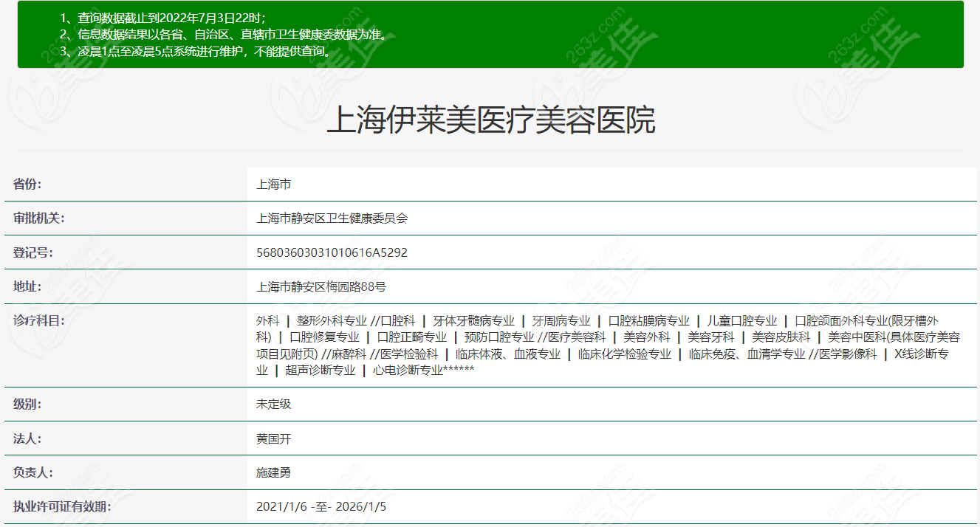Screen dimensions: 980x527
Task: Click 牙体牙髓病专业 in the 诊疗科目 list
Action: point(473,320)
